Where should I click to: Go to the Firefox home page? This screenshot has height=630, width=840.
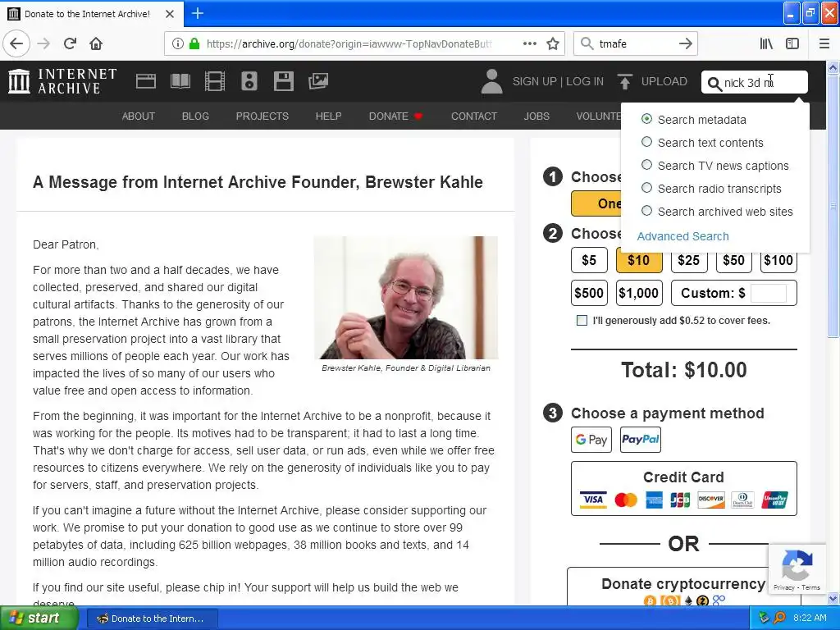click(x=96, y=43)
